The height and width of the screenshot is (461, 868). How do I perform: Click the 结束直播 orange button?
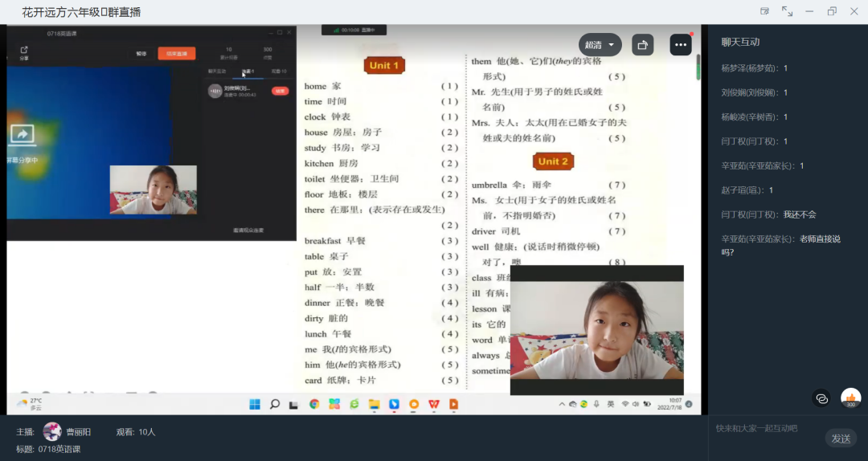(x=176, y=54)
